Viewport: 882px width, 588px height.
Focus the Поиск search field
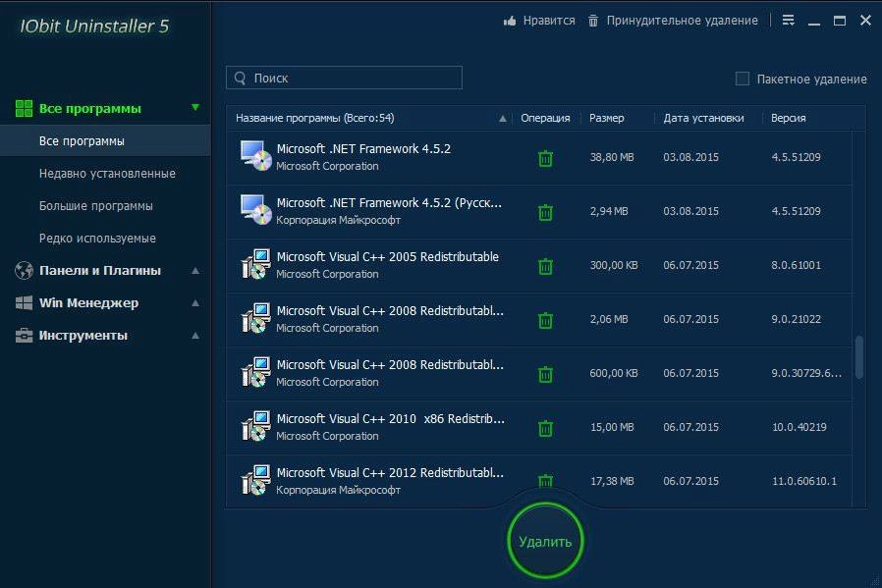(x=344, y=79)
